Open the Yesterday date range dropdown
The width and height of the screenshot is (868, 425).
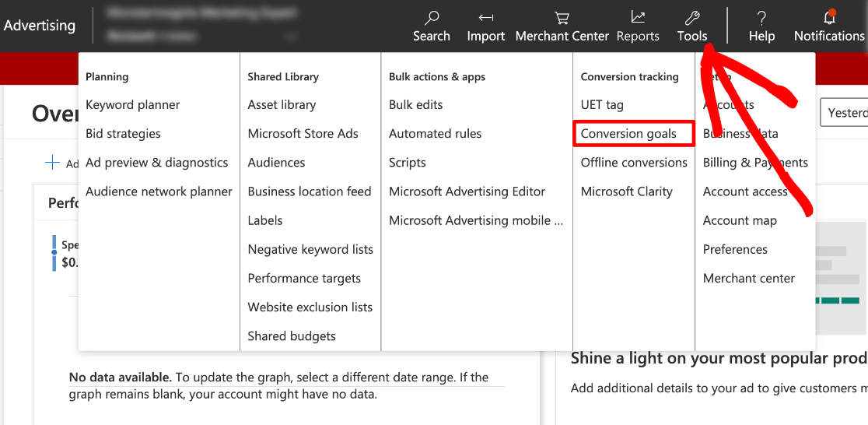pos(844,113)
